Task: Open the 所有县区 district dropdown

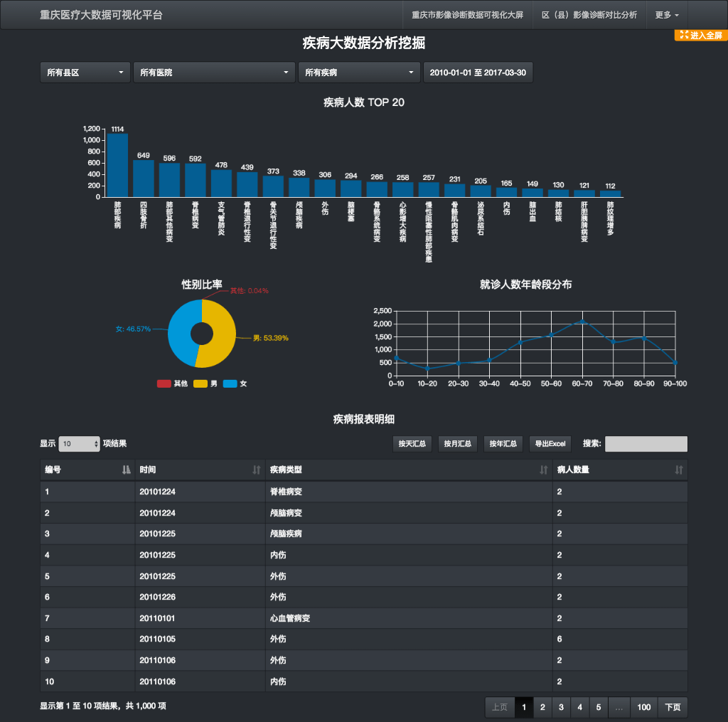Action: click(x=85, y=73)
